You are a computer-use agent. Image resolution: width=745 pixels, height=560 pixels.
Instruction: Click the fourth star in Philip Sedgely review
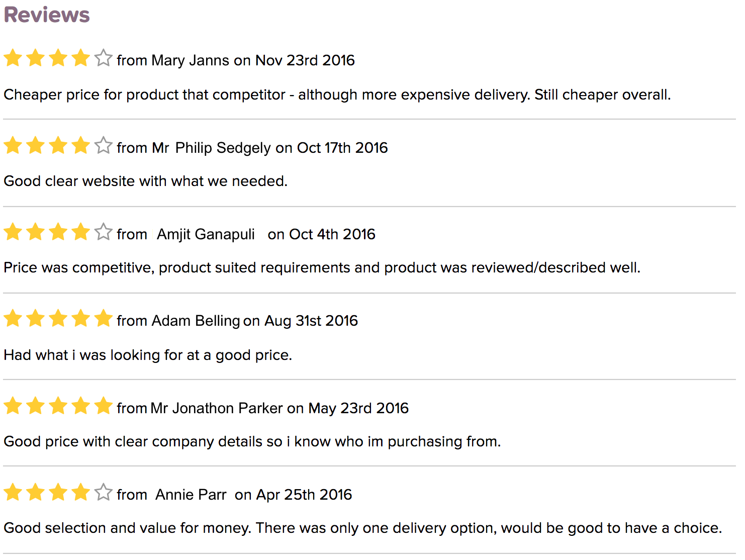[80, 146]
